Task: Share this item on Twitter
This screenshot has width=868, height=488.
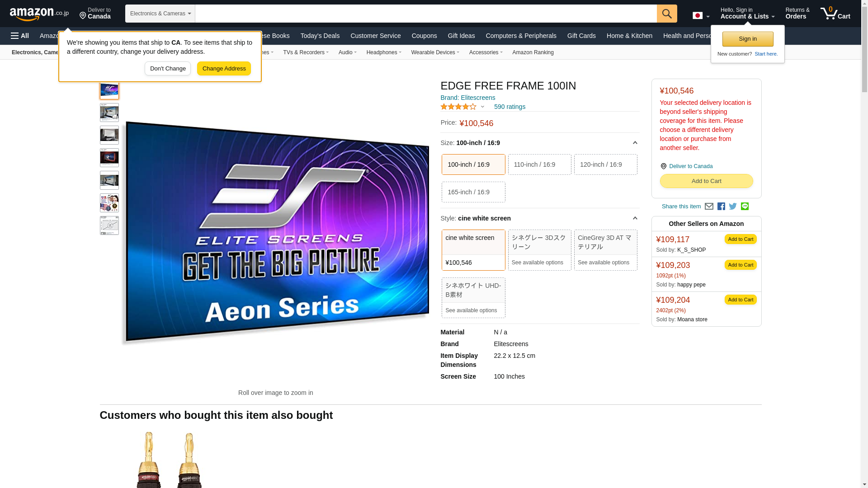Action: pos(733,206)
